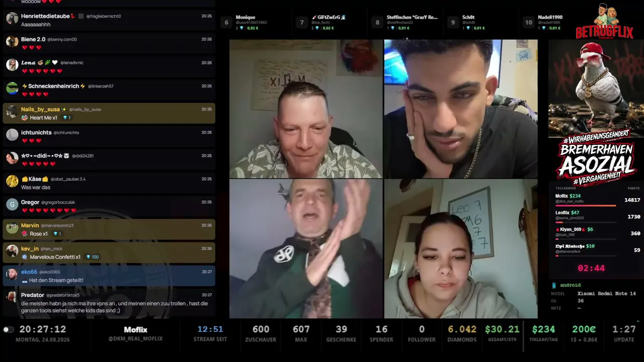Click the Moflix points progress bar
The height and width of the screenshot is (362, 644).
click(586, 205)
